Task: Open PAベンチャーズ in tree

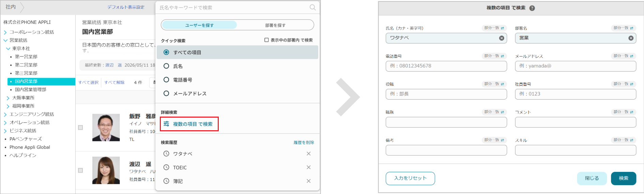Action: click(26, 139)
